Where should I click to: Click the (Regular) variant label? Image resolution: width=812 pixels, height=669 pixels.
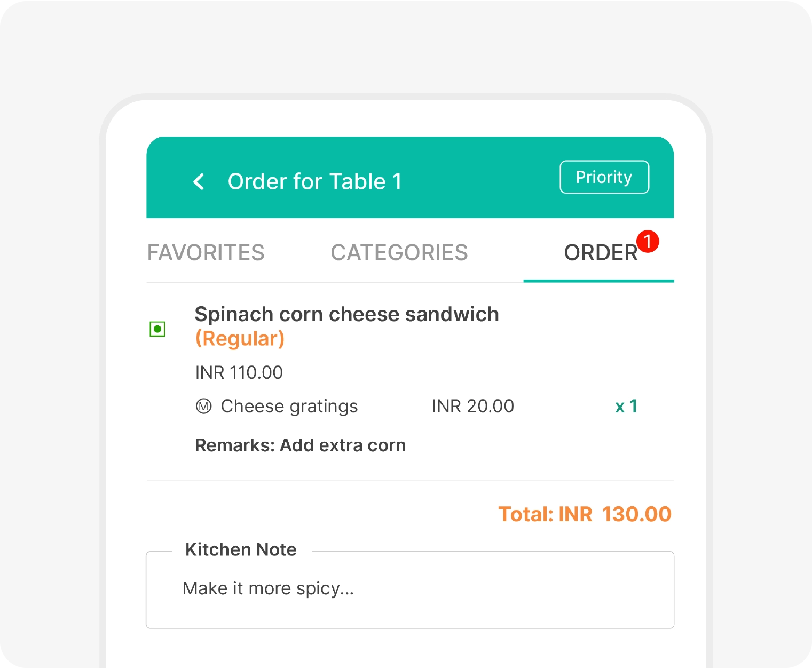click(x=240, y=338)
